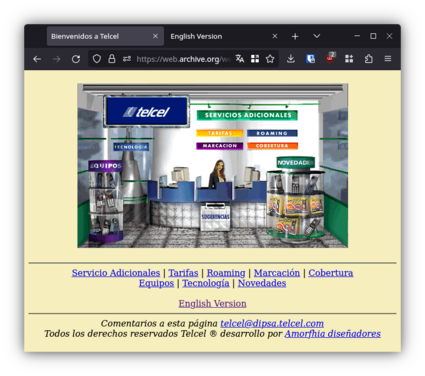This screenshot has width=425, height=376.
Task: Go back using the back arrow
Action: [x=37, y=59]
